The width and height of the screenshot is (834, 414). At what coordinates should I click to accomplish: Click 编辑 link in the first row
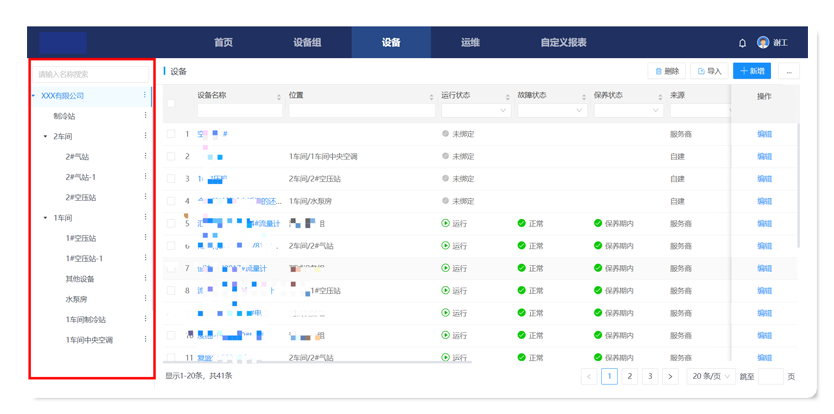pos(764,133)
